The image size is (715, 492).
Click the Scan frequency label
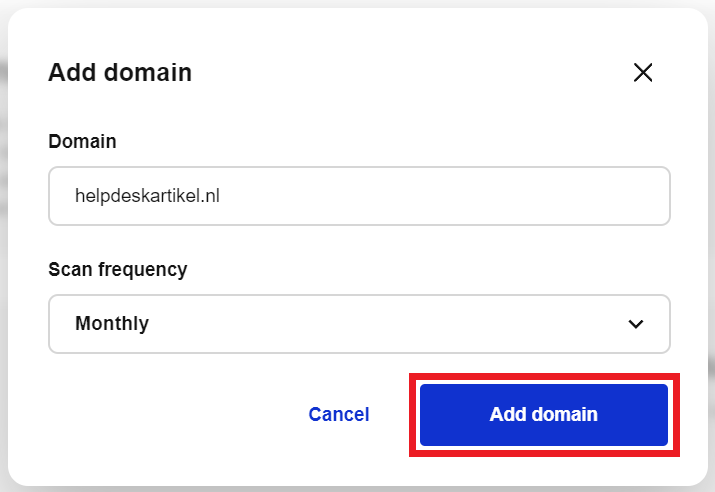118,270
